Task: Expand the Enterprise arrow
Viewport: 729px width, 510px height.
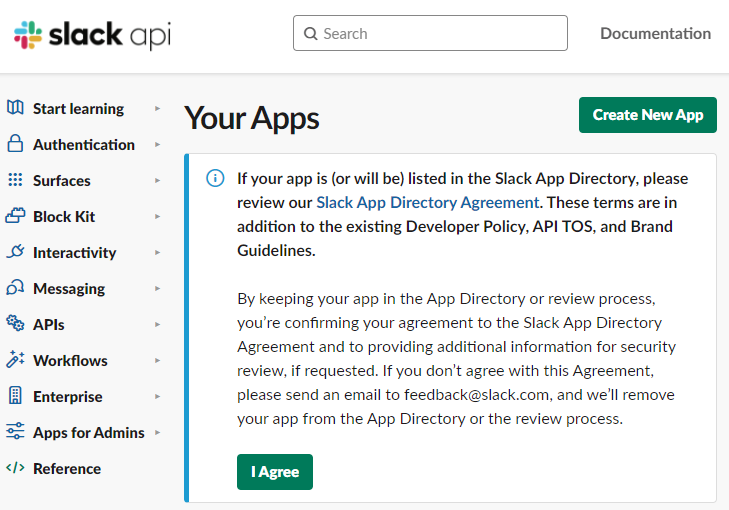Action: click(158, 397)
